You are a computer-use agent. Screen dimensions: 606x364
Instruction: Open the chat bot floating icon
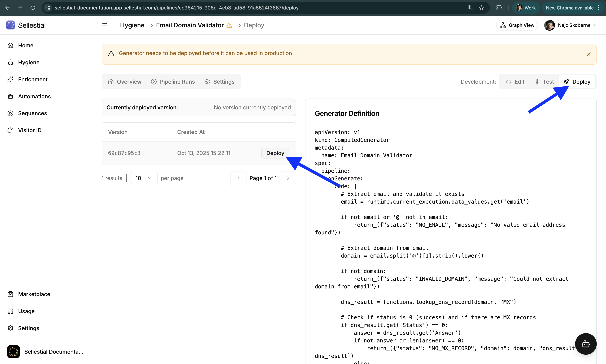[x=586, y=344]
